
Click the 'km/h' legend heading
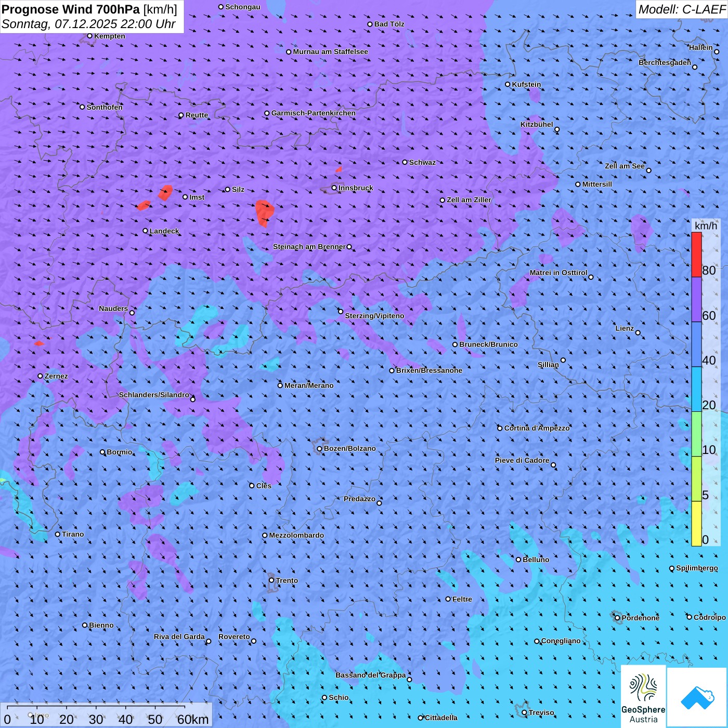(x=706, y=225)
